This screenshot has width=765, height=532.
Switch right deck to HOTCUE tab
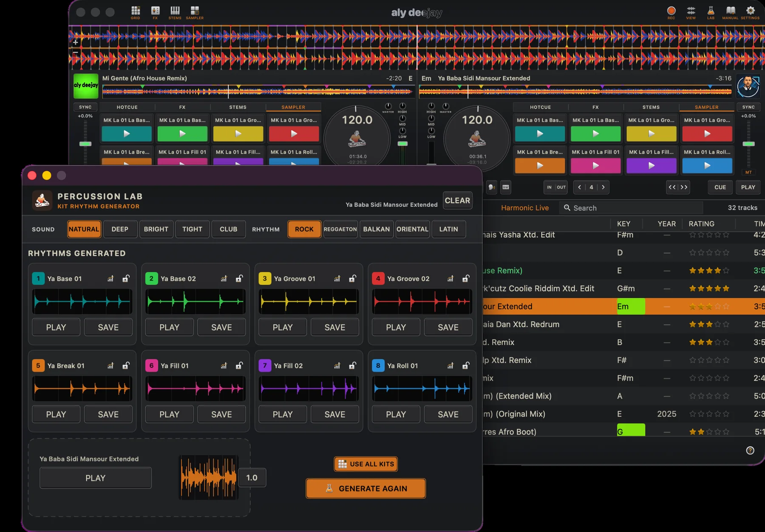pyautogui.click(x=541, y=107)
